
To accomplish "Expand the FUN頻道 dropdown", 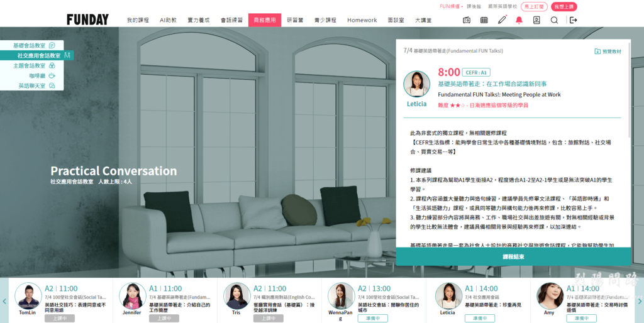I will pos(452,6).
